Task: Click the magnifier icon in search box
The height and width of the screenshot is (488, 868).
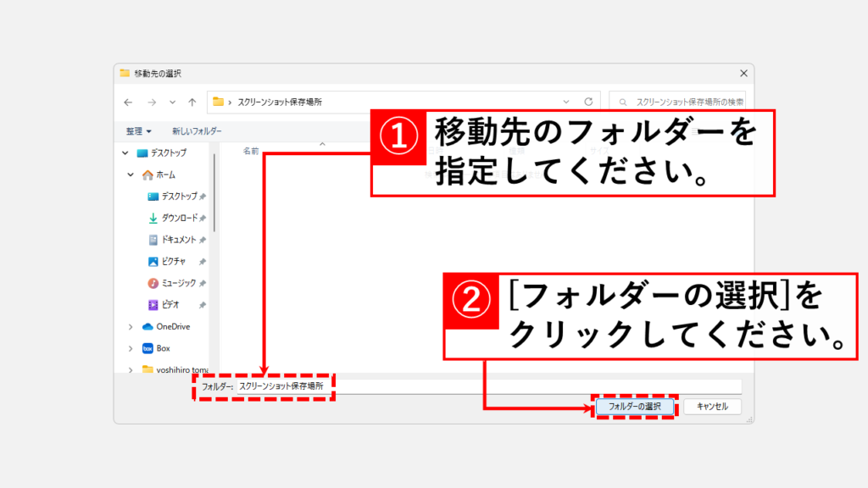Action: pyautogui.click(x=623, y=103)
